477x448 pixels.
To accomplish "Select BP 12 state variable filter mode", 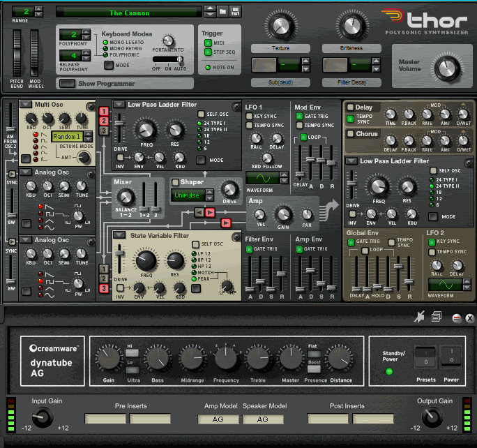I will pyautogui.click(x=194, y=260).
